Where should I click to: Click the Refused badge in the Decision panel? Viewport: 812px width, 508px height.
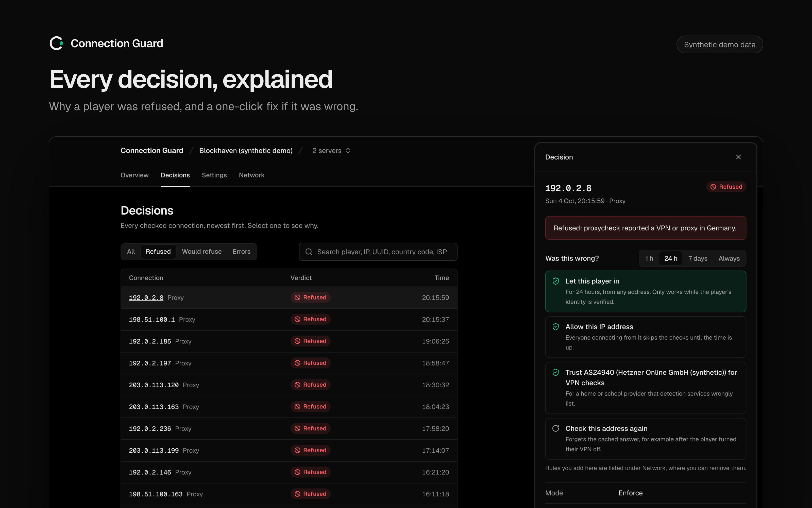(726, 187)
